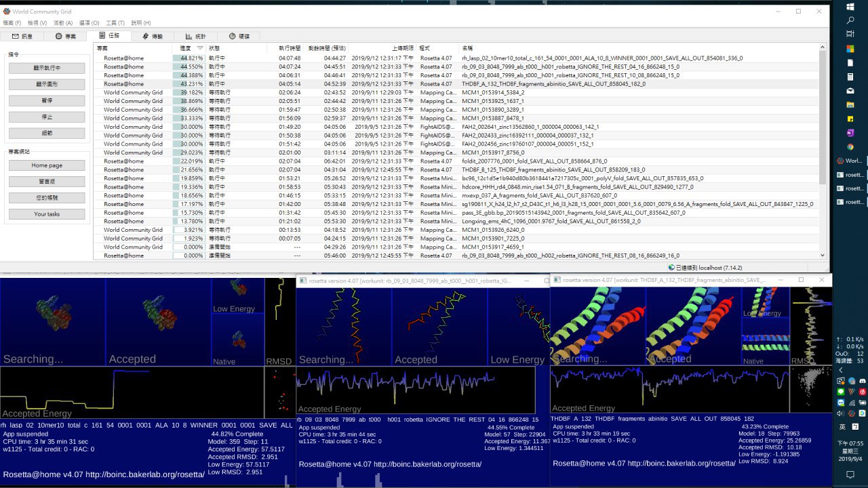This screenshot has height=488, width=868.
Task: Click the 英 input language indicator
Action: click(842, 427)
